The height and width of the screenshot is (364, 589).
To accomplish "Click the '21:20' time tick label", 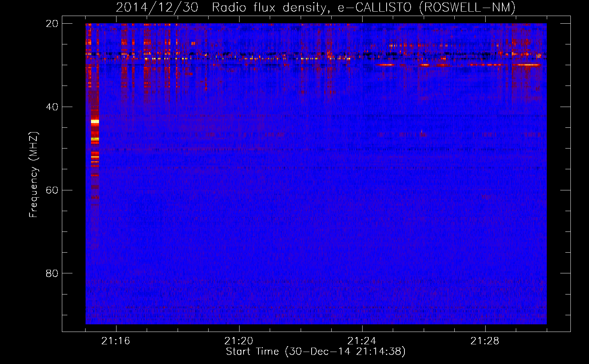I will 239,341.
